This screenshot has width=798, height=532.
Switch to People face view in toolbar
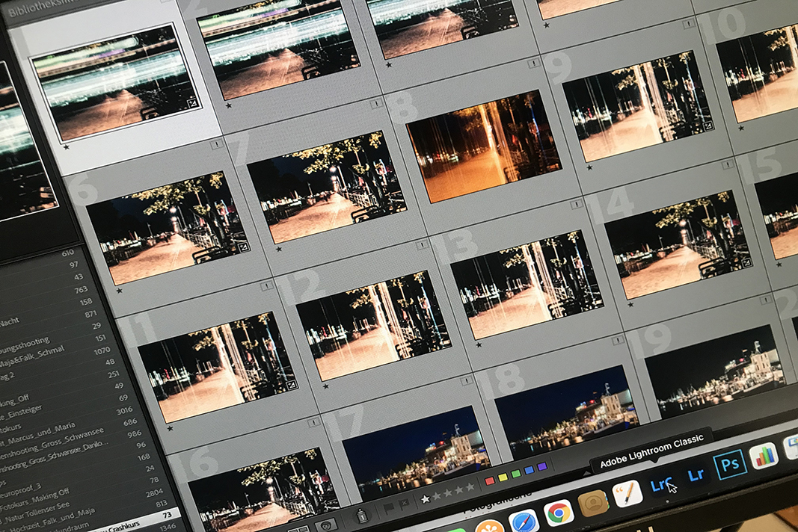[326, 525]
